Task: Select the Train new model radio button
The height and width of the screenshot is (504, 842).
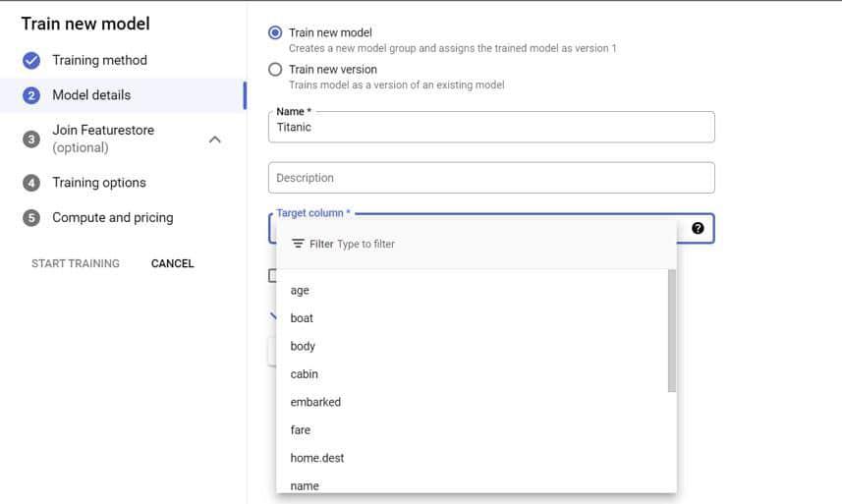Action: click(x=275, y=32)
